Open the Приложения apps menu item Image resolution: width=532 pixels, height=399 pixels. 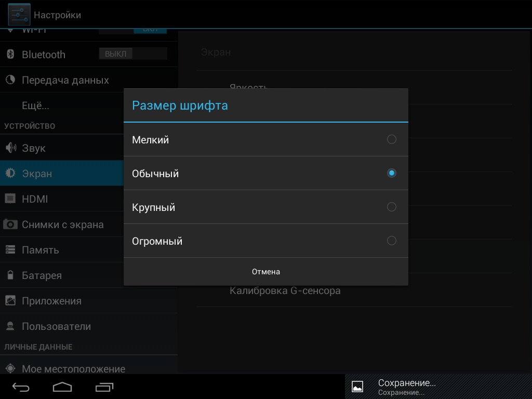(x=51, y=301)
